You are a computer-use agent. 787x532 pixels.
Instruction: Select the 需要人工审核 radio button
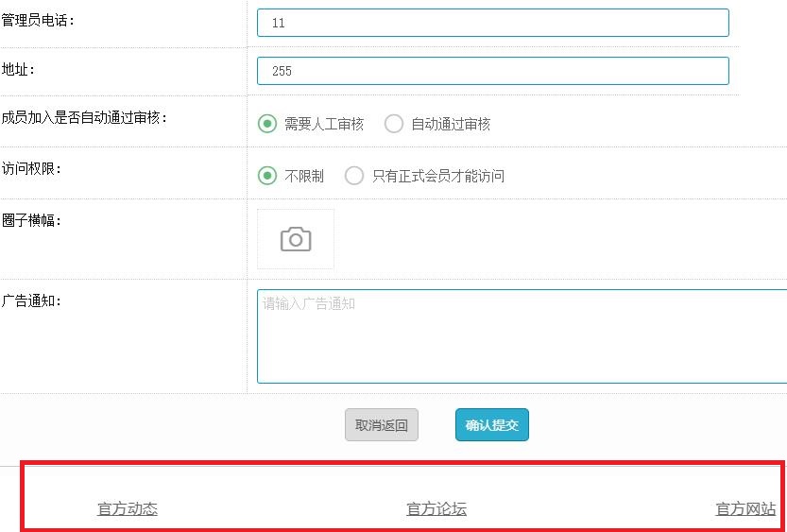pyautogui.click(x=267, y=124)
